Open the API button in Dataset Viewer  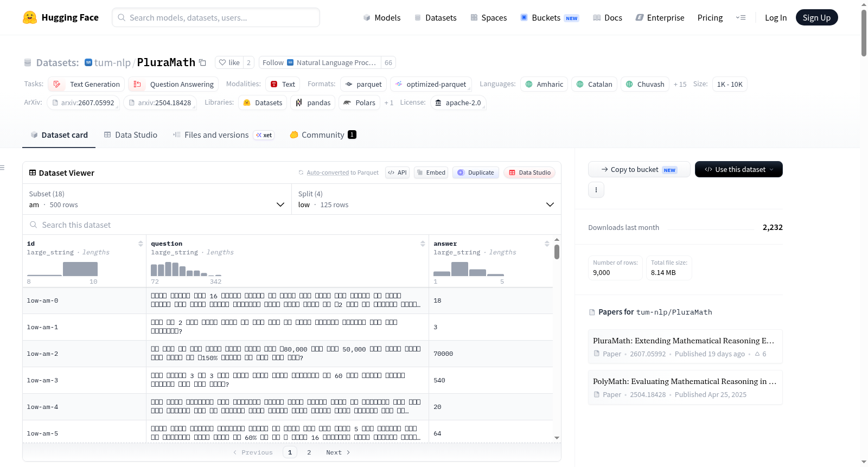[397, 172]
